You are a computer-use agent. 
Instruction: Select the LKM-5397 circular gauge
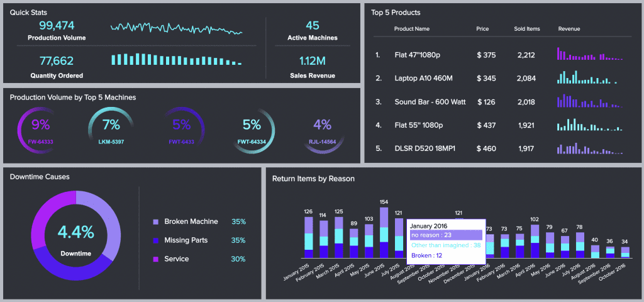coord(111,131)
